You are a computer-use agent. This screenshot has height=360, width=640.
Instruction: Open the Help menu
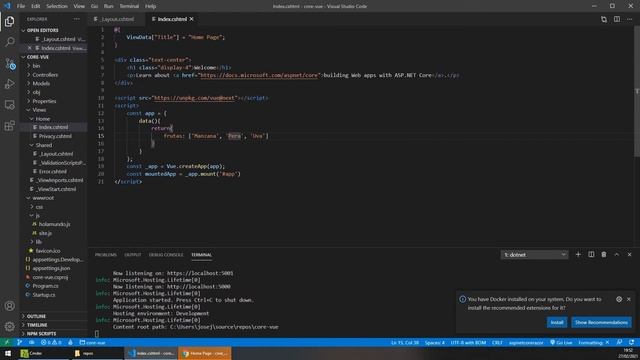(151, 6)
